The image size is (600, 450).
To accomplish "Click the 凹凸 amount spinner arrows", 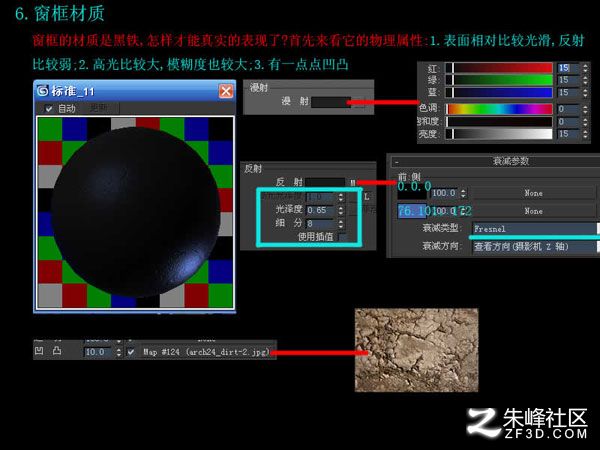I will (119, 352).
